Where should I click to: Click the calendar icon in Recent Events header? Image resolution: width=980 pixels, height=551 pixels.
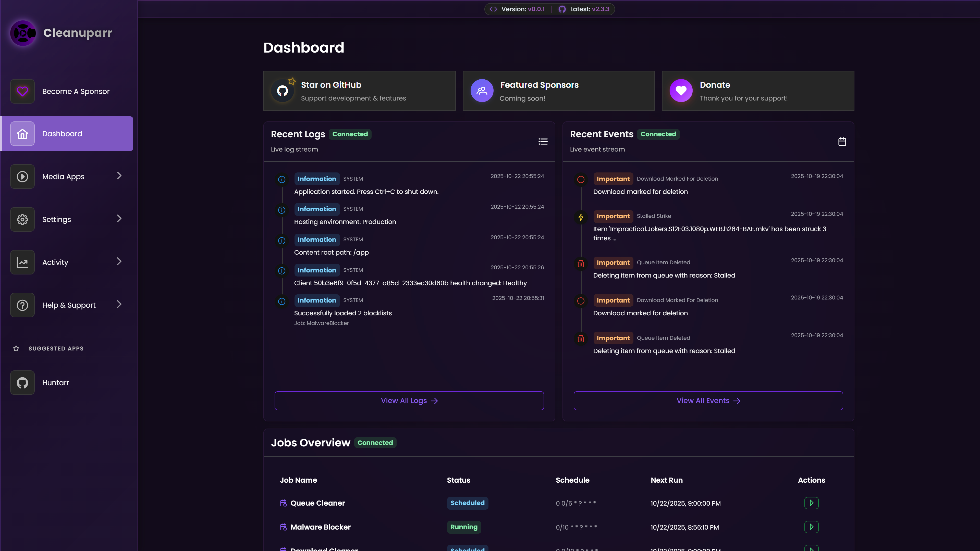click(842, 142)
